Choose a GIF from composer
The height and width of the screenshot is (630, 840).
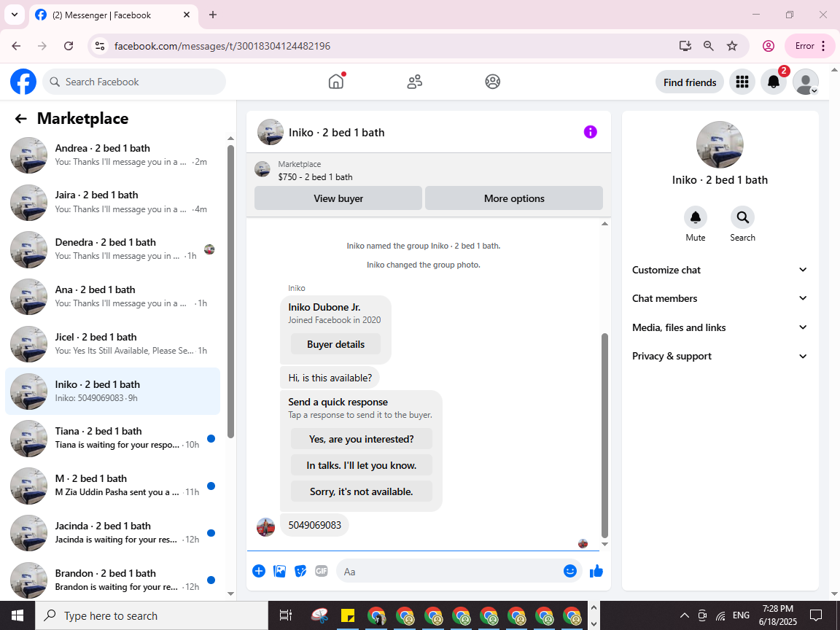(x=321, y=571)
